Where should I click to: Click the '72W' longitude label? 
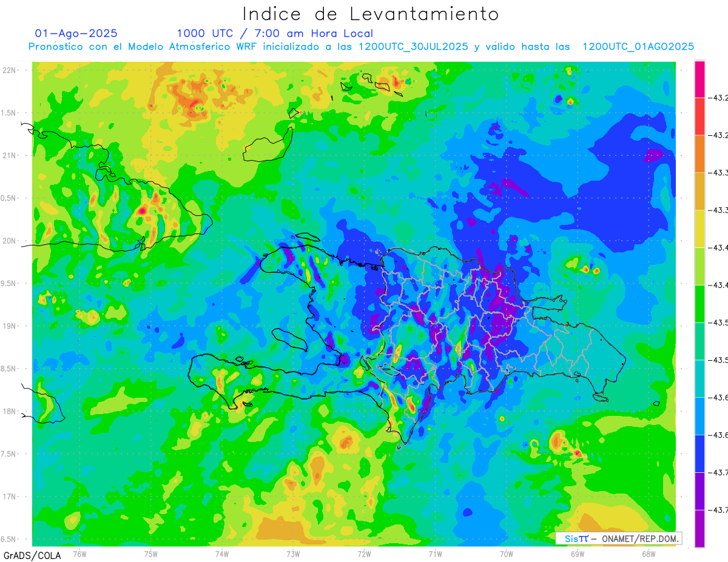pyautogui.click(x=364, y=554)
